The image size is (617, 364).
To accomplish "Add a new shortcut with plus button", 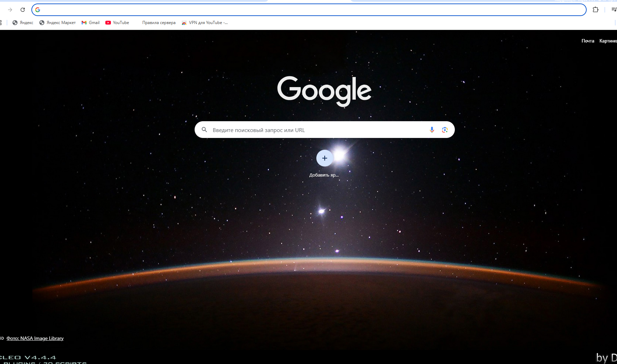I will (324, 158).
